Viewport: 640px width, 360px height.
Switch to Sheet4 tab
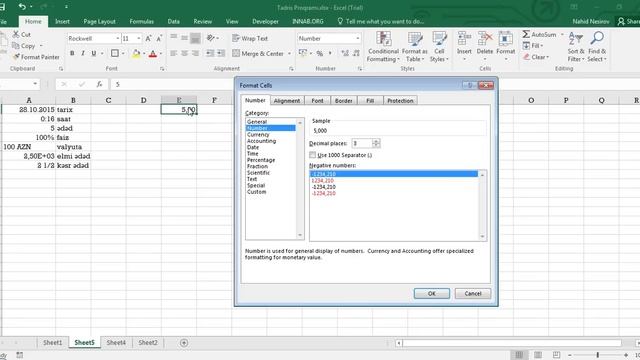pyautogui.click(x=116, y=342)
